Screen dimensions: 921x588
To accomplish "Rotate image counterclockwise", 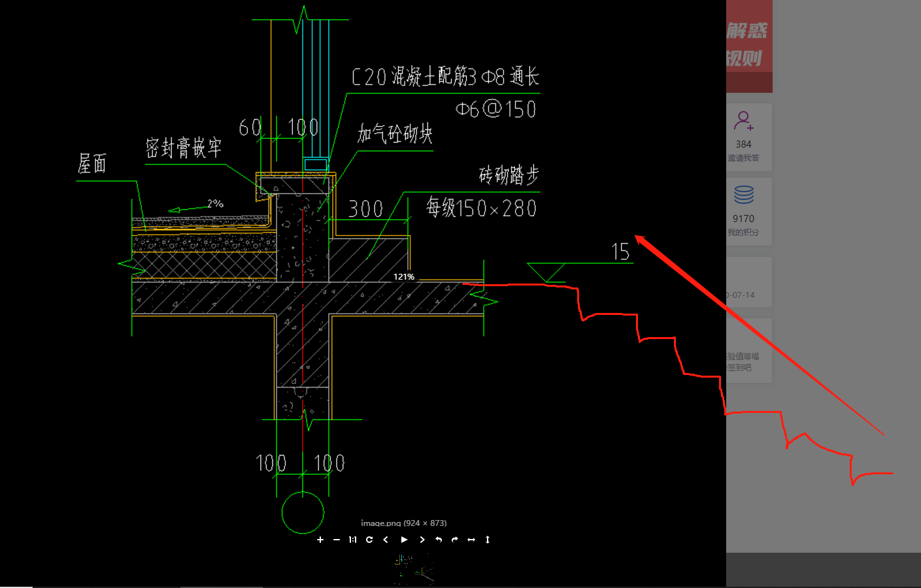I will coord(439,540).
